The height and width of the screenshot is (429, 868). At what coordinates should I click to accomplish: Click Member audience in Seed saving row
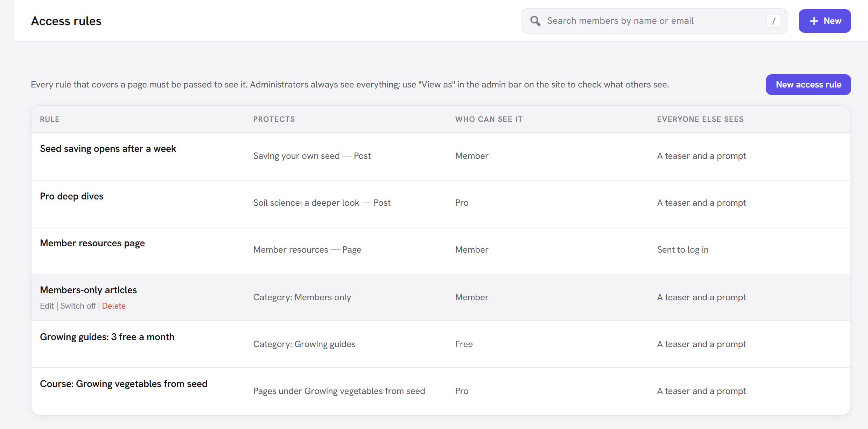click(x=472, y=156)
